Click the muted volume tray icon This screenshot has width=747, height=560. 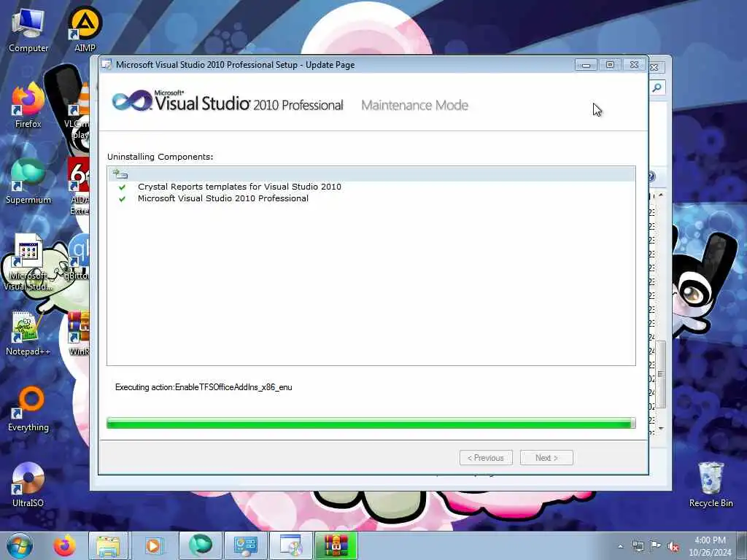point(673,547)
